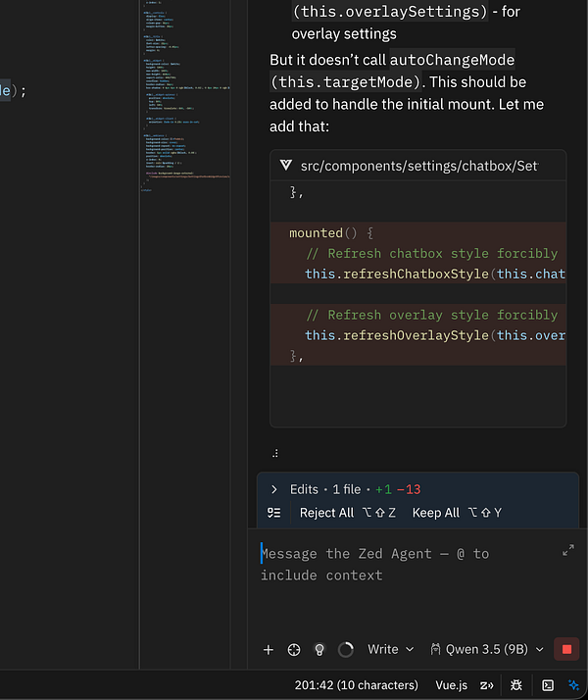Select the Vue.js language indicator

[451, 685]
